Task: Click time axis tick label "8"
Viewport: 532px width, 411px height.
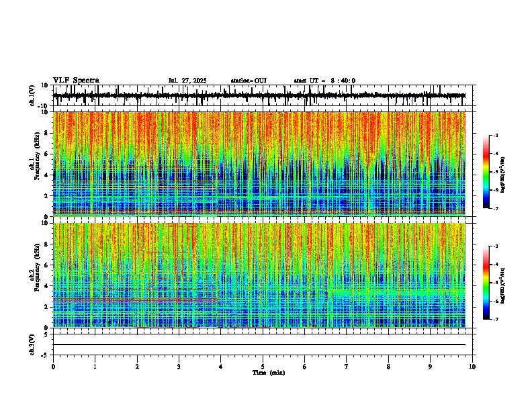Action: coord(388,367)
